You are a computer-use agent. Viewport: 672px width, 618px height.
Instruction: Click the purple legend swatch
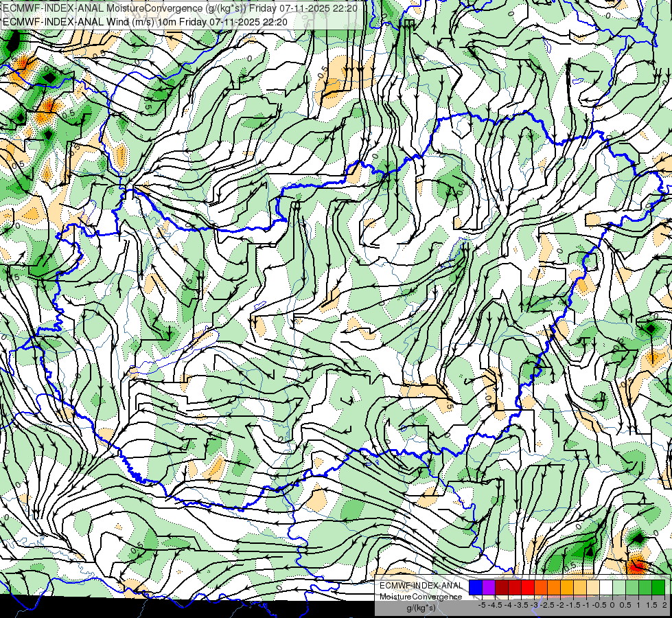489,588
